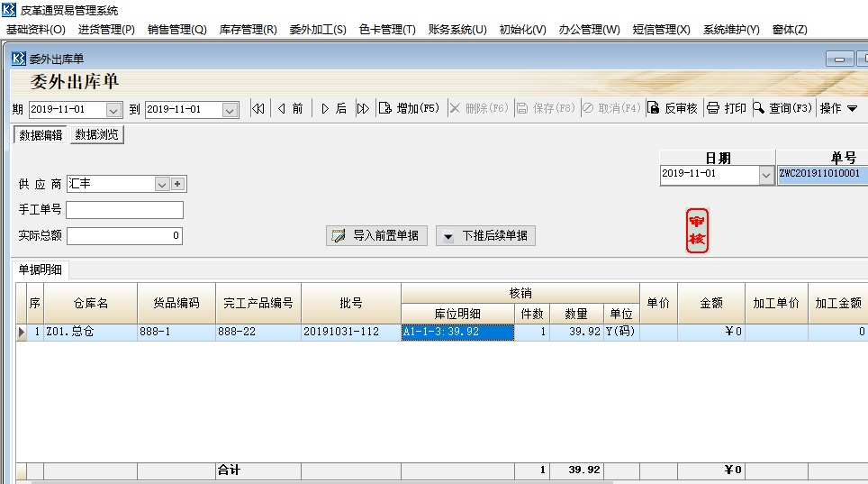
Task: Click the 删除(F6) delete button
Action: pos(479,108)
